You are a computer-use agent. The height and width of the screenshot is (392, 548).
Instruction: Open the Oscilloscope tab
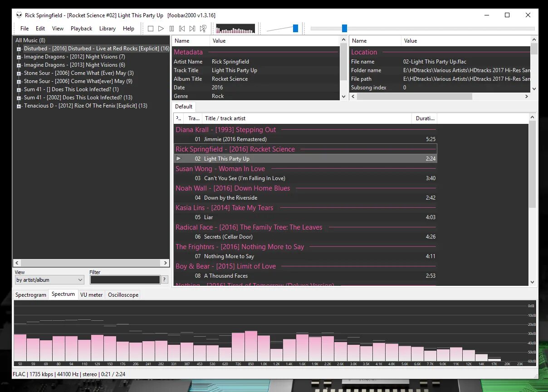(x=123, y=294)
